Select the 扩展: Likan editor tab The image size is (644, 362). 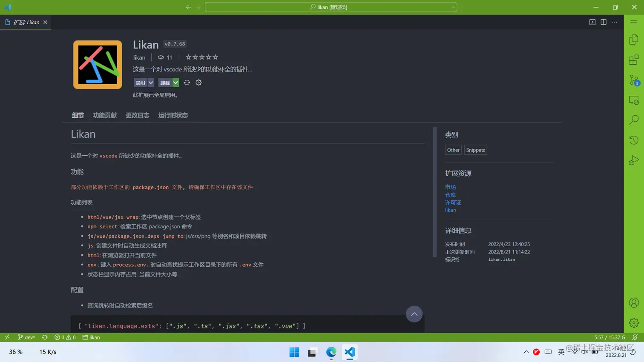pos(26,22)
